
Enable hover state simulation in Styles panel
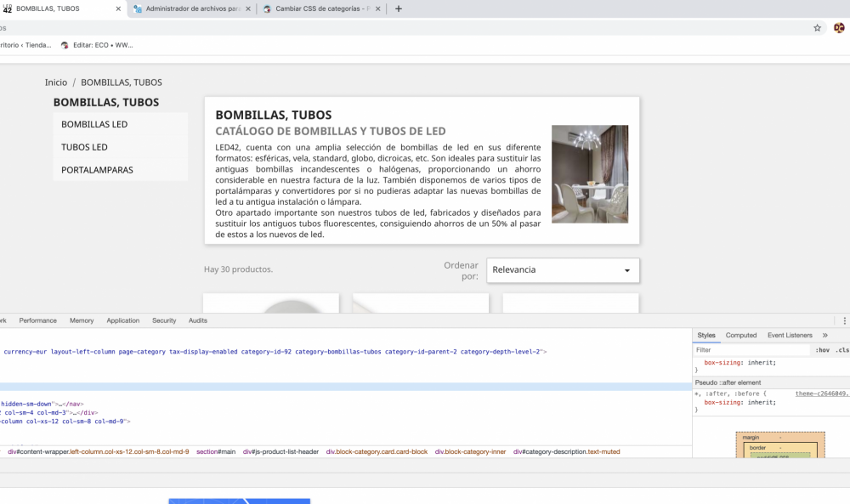click(821, 349)
